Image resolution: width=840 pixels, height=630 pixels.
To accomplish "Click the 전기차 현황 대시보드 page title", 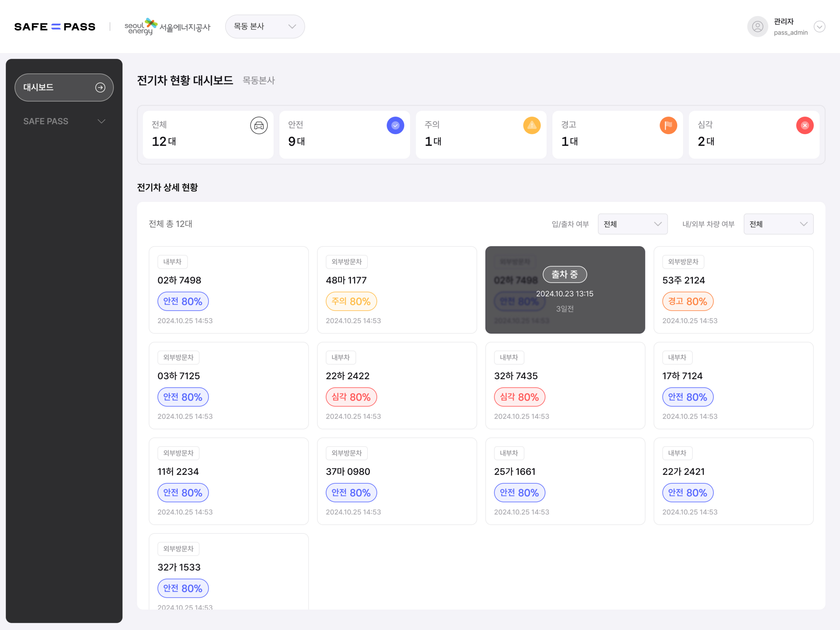I will point(185,80).
